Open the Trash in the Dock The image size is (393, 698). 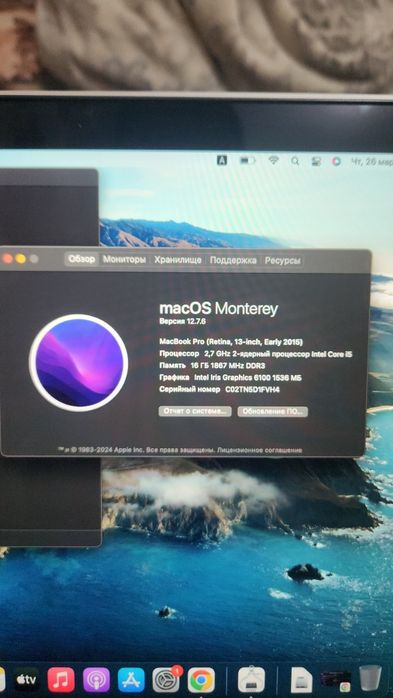tap(370, 679)
